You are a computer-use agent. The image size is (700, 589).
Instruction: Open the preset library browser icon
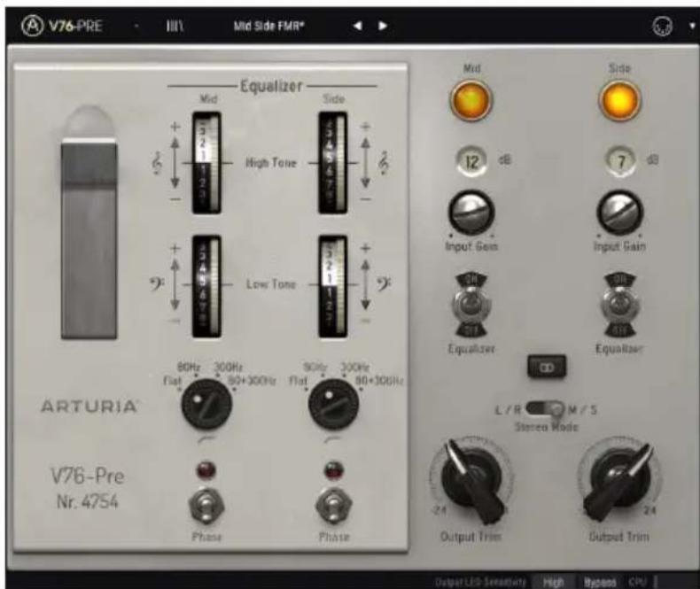175,27
